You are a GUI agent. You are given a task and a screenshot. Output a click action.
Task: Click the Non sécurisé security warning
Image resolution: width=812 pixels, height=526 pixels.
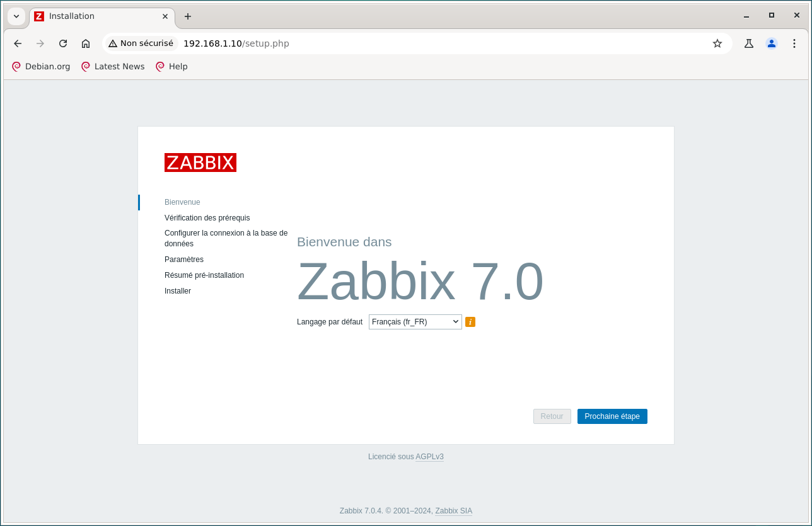point(141,43)
